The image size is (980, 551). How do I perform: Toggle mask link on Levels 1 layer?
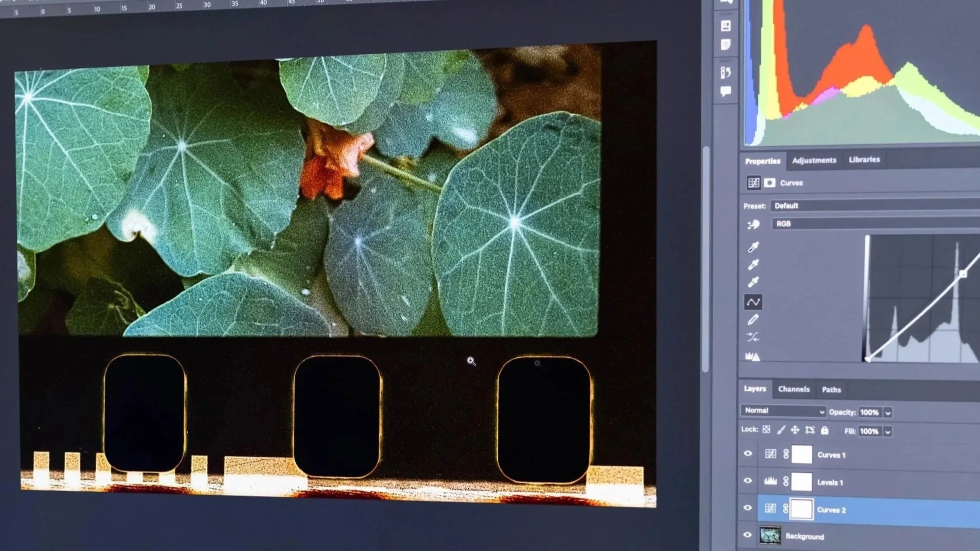coord(786,481)
